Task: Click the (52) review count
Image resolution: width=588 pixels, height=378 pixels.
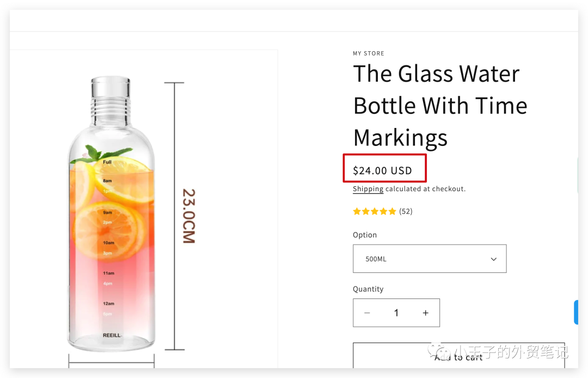Action: click(406, 211)
